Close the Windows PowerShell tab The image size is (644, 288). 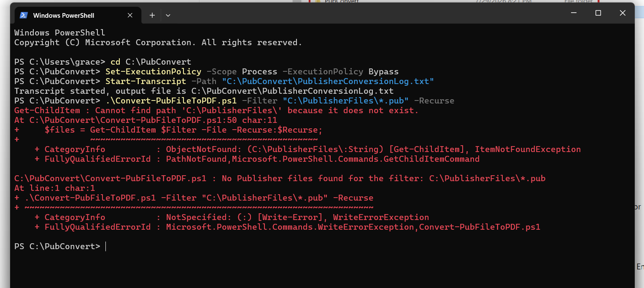[x=130, y=15]
